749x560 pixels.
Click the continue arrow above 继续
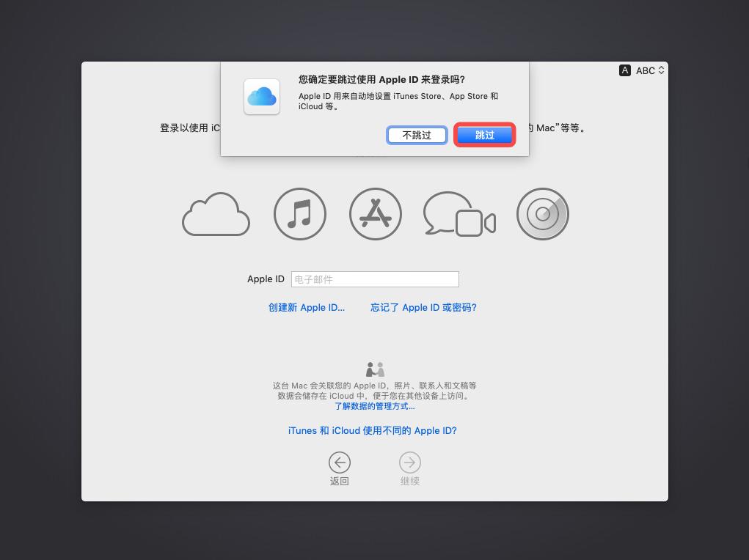pos(409,463)
